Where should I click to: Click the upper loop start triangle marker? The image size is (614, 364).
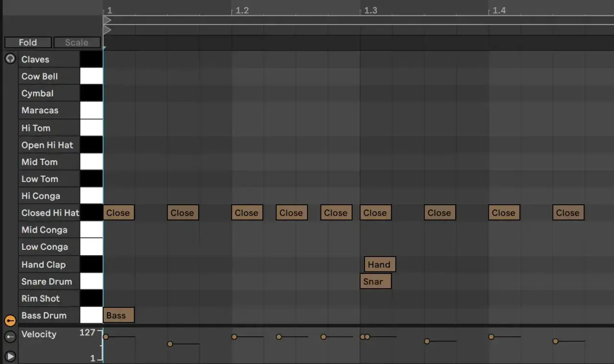pyautogui.click(x=107, y=20)
